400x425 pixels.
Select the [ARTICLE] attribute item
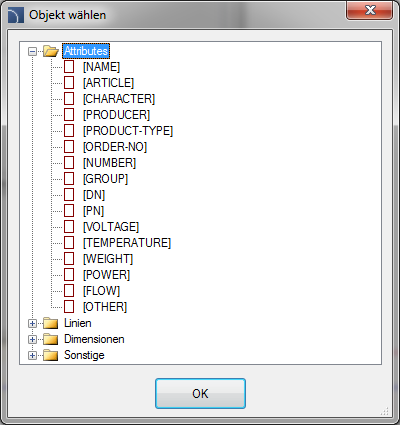pyautogui.click(x=108, y=83)
